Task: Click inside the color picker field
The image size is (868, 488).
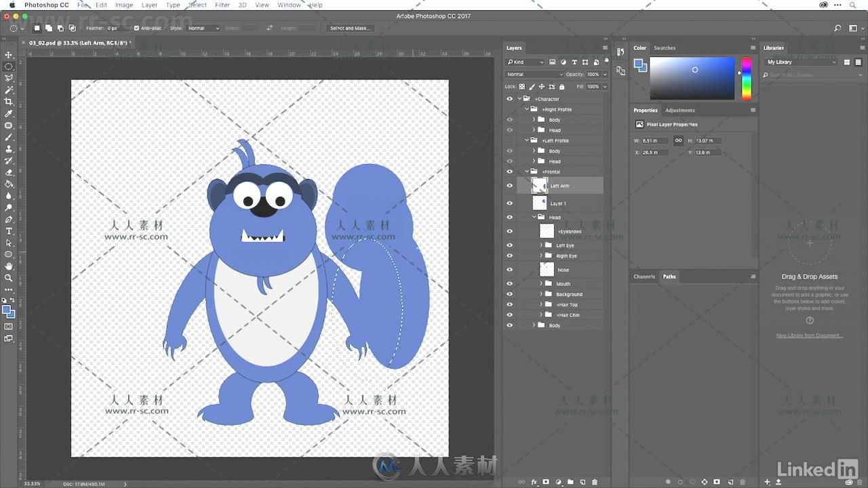Action: tap(692, 79)
